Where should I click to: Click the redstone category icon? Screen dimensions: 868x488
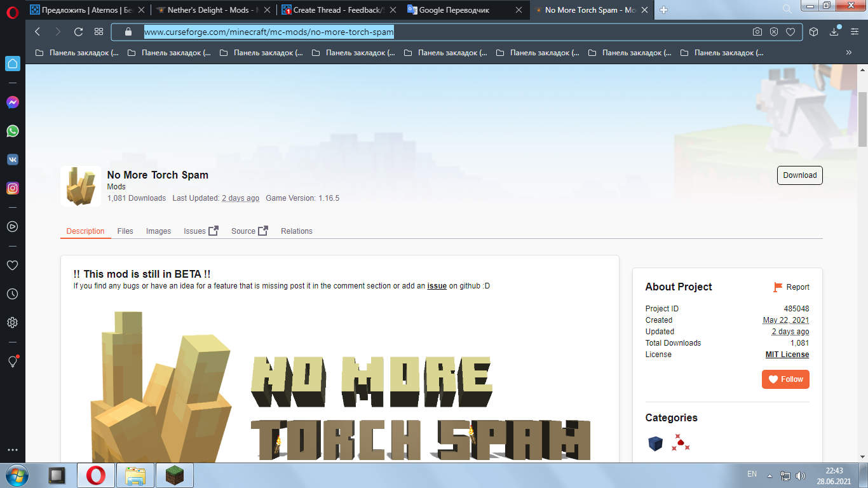[681, 443]
